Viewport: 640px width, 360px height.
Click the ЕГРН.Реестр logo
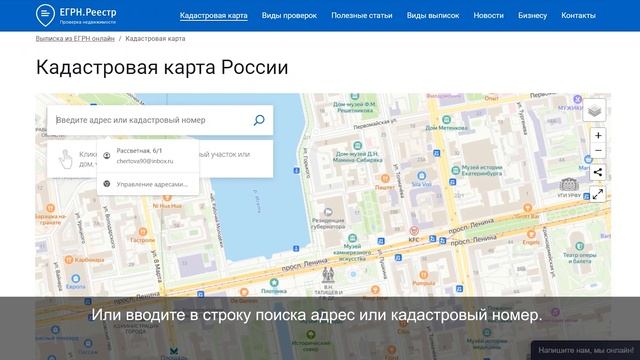coord(76,16)
